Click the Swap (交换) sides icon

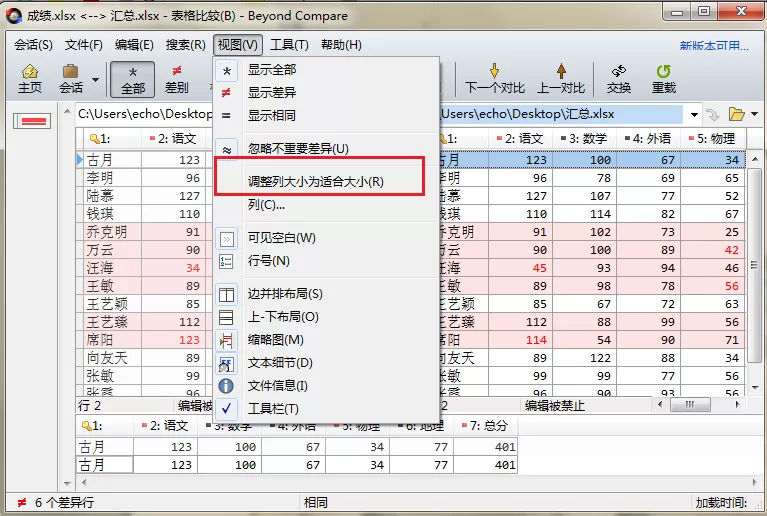point(619,79)
